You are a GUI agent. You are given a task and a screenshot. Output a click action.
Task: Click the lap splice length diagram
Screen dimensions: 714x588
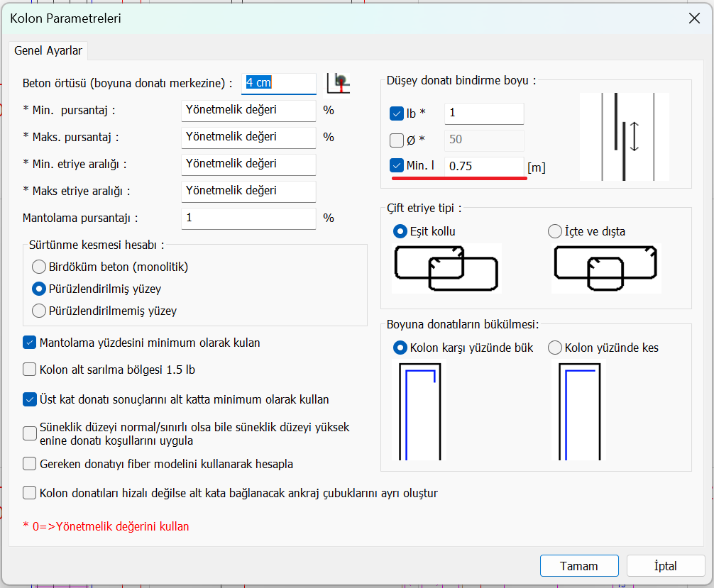pyautogui.click(x=624, y=136)
